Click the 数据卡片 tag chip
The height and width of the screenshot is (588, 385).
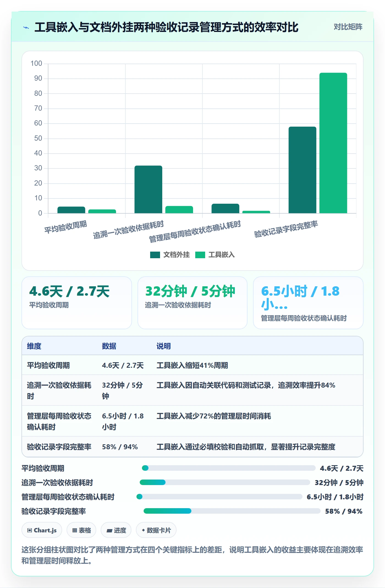point(156,530)
